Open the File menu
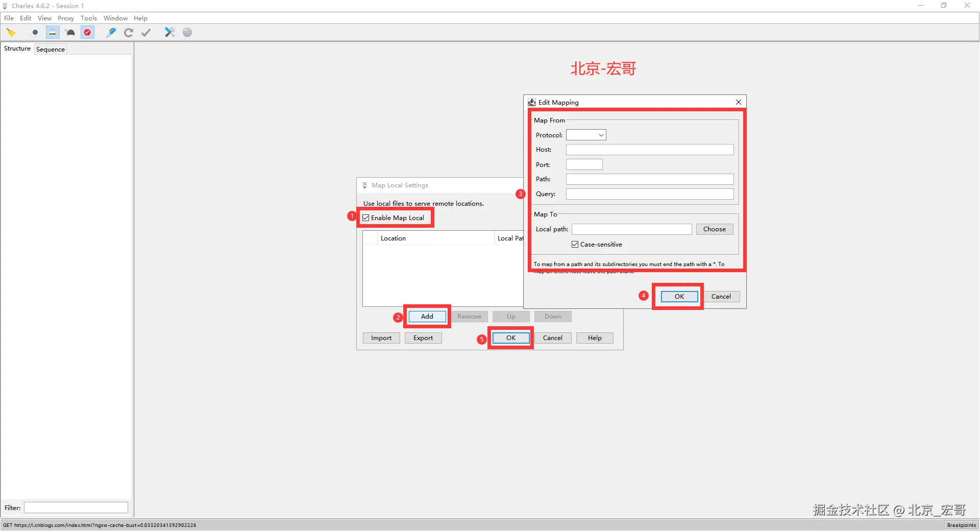 (x=9, y=18)
